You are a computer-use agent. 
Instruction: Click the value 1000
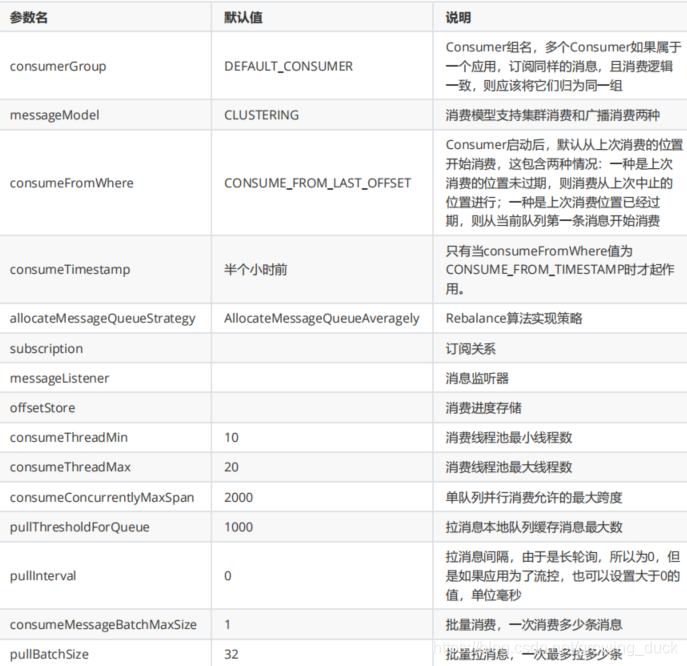(238, 527)
